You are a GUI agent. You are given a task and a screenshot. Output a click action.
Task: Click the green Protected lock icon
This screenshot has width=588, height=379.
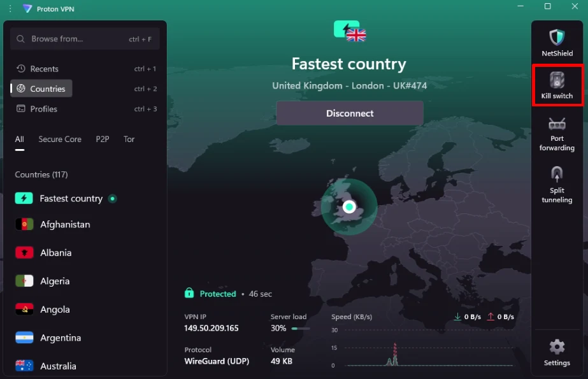coord(189,294)
